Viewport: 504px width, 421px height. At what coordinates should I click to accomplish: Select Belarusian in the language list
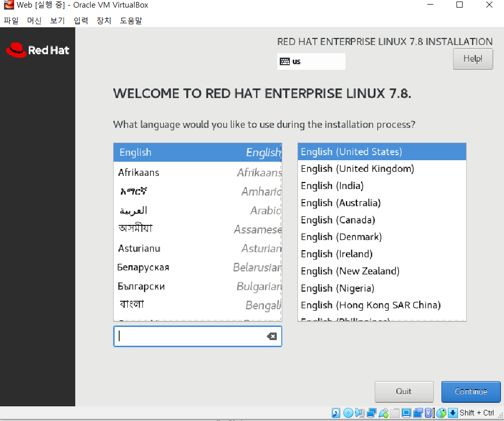[197, 267]
